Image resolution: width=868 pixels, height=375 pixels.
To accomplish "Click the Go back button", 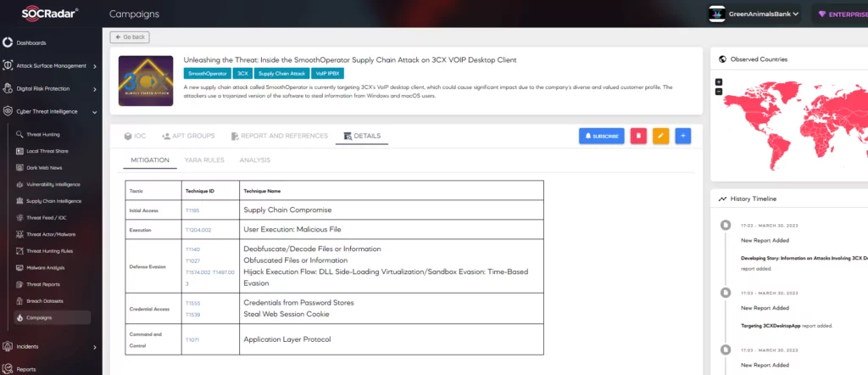I will click(130, 37).
